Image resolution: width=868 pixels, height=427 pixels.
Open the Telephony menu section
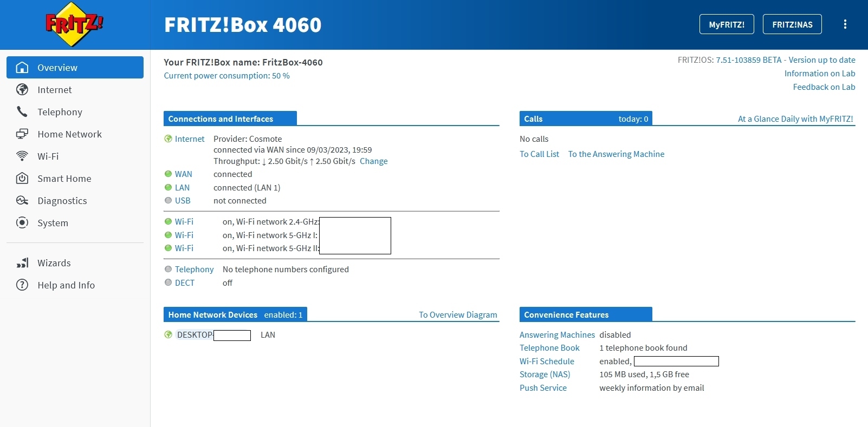point(75,112)
